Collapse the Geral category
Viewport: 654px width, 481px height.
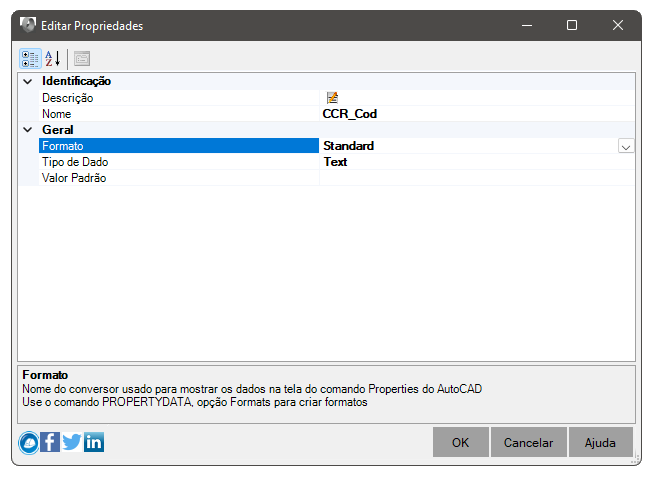(x=28, y=130)
